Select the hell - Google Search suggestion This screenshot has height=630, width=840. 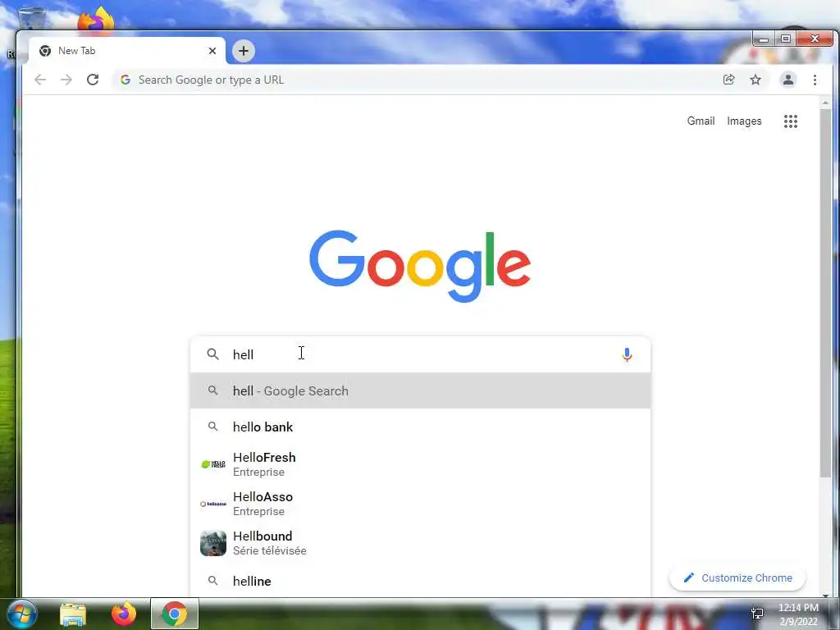tap(421, 390)
